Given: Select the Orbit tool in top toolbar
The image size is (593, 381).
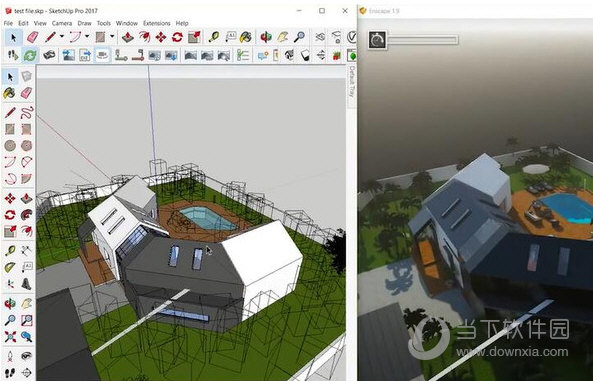Looking at the screenshot, I should pos(266,37).
